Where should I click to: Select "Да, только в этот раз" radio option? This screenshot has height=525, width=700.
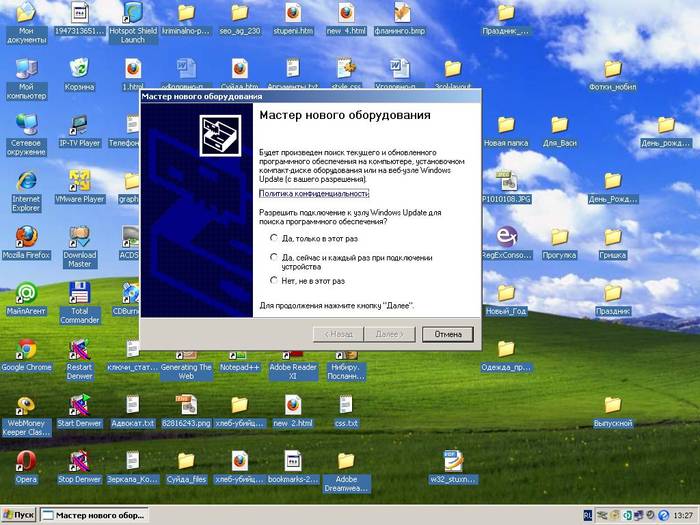pos(275,238)
